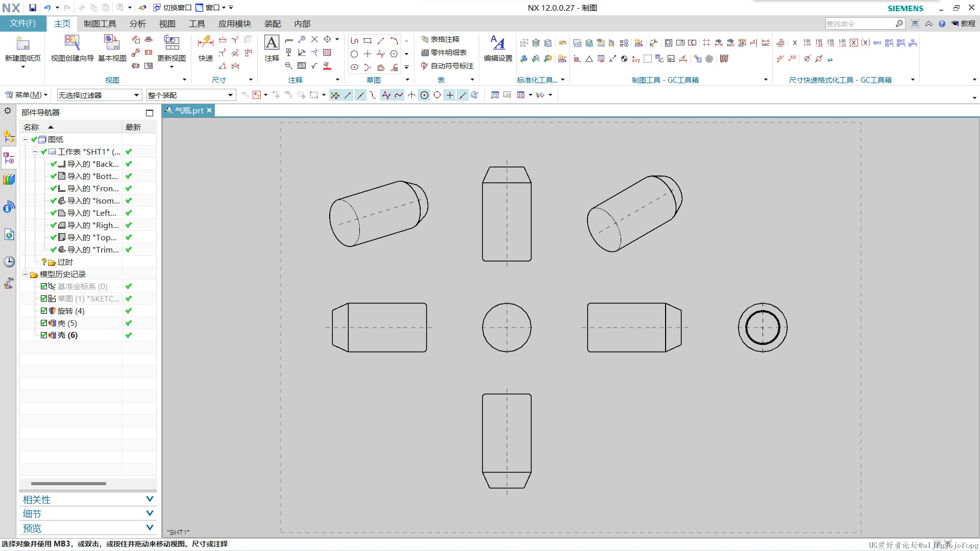Open the Part Navigator sidebar tab
The width and height of the screenshot is (980, 551).
pyautogui.click(x=9, y=159)
